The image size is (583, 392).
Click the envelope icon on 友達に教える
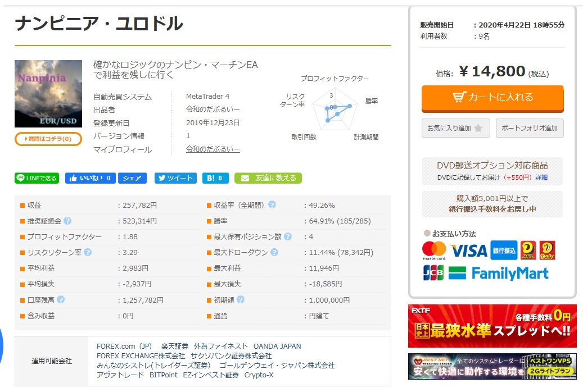click(245, 179)
